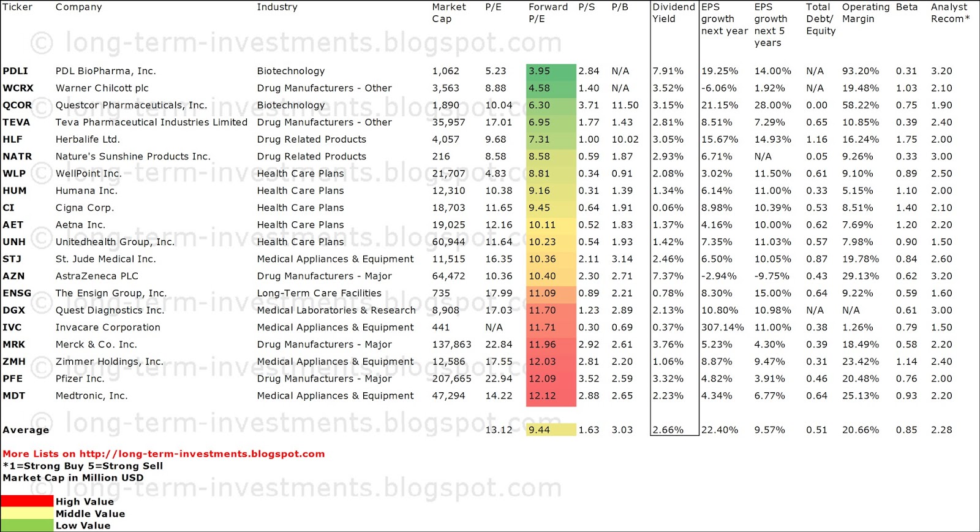
Task: Select the Analyst Recom* column header
Action: tap(950, 13)
